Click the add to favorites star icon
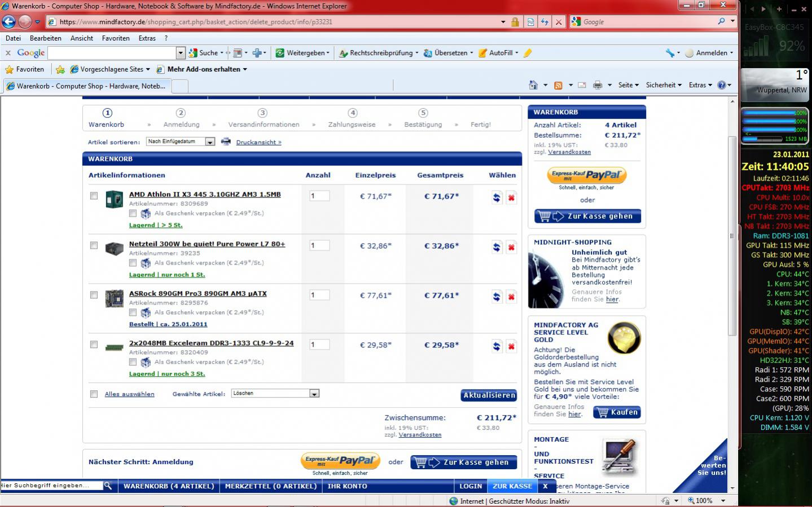This screenshot has width=812, height=507. pyautogui.click(x=60, y=69)
